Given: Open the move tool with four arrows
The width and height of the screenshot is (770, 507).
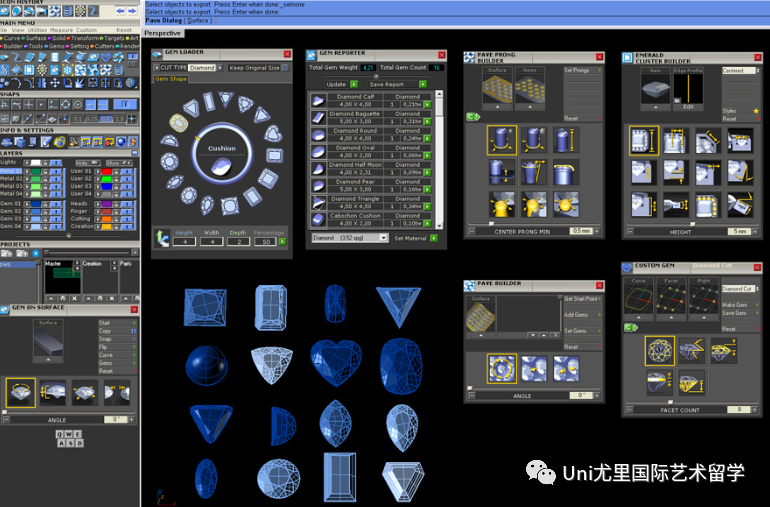Looking at the screenshot, I should [55, 83].
